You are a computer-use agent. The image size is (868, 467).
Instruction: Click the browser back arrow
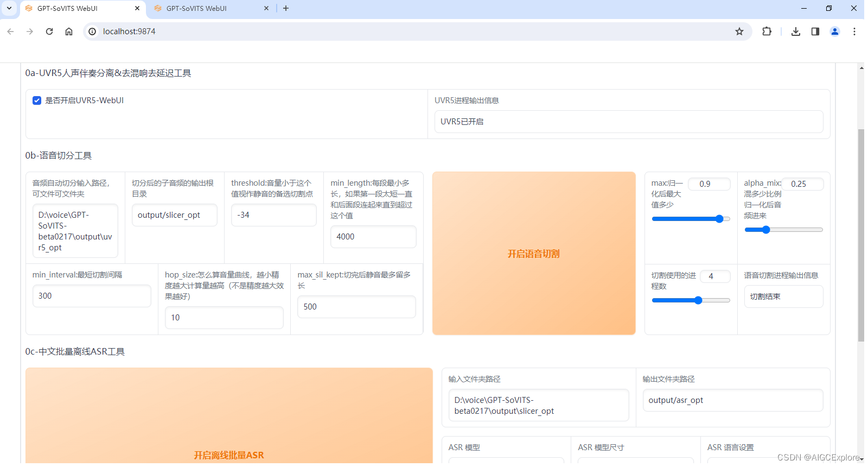click(x=10, y=31)
